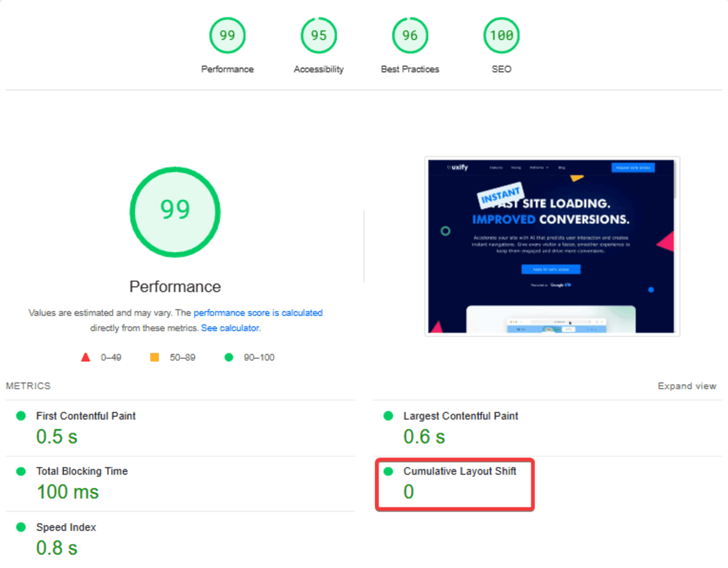Click the '0–49' legend range text
This screenshot has height=568, width=728.
(x=111, y=357)
